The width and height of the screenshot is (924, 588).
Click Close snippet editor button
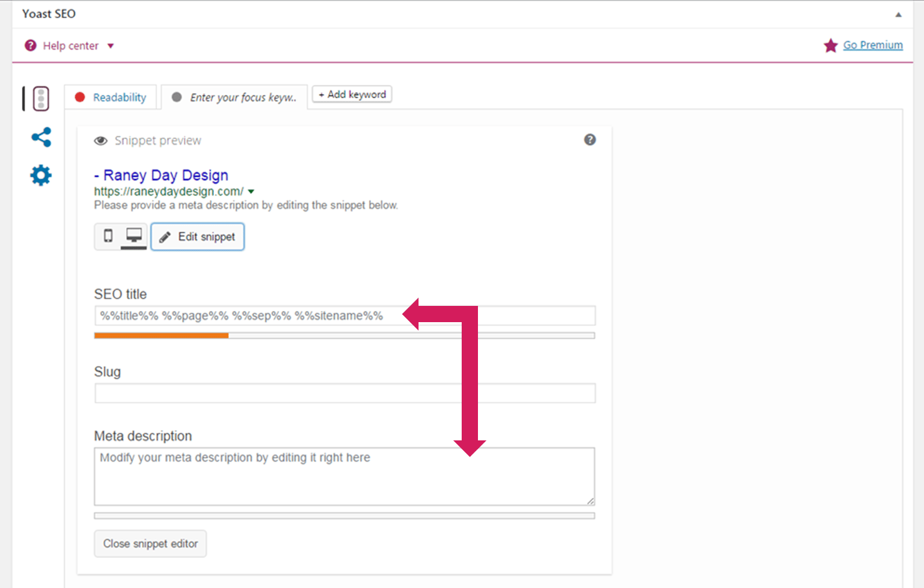[x=150, y=544]
